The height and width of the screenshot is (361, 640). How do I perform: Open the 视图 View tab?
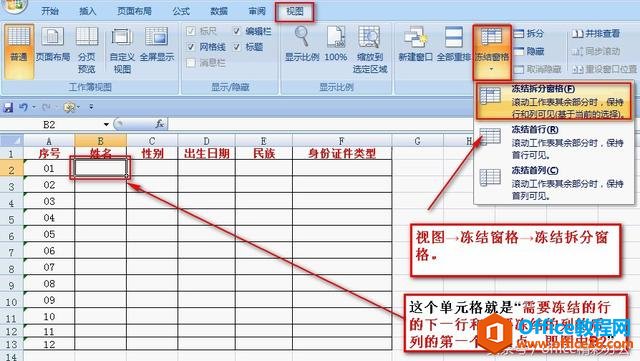tap(295, 11)
